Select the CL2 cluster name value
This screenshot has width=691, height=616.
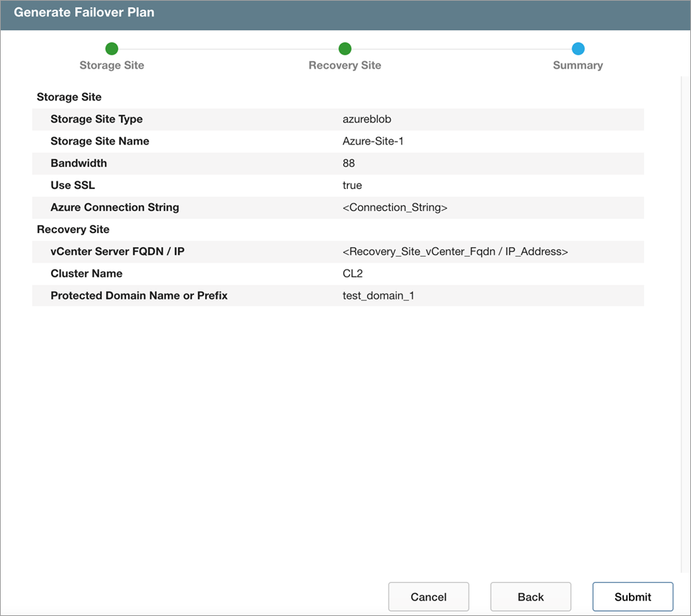(354, 274)
